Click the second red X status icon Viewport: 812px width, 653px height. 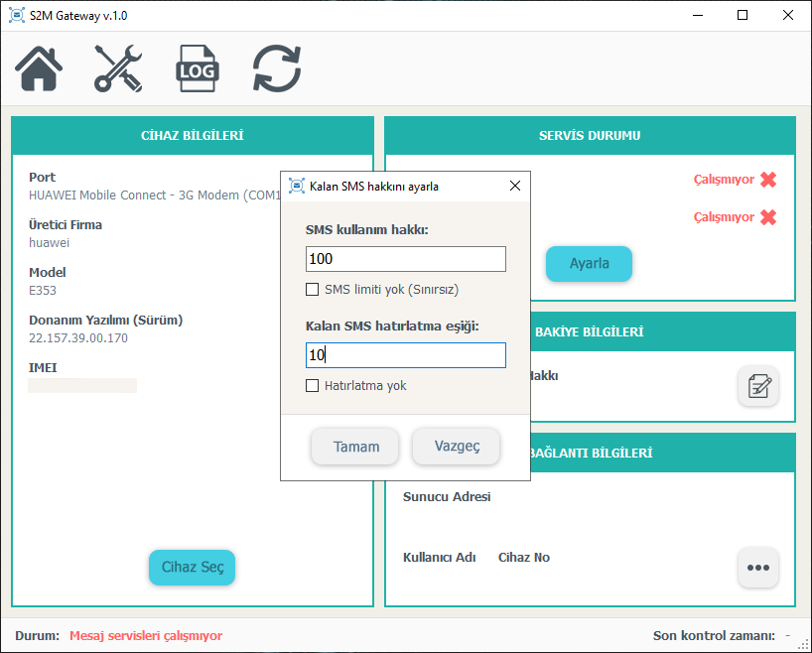tap(767, 216)
